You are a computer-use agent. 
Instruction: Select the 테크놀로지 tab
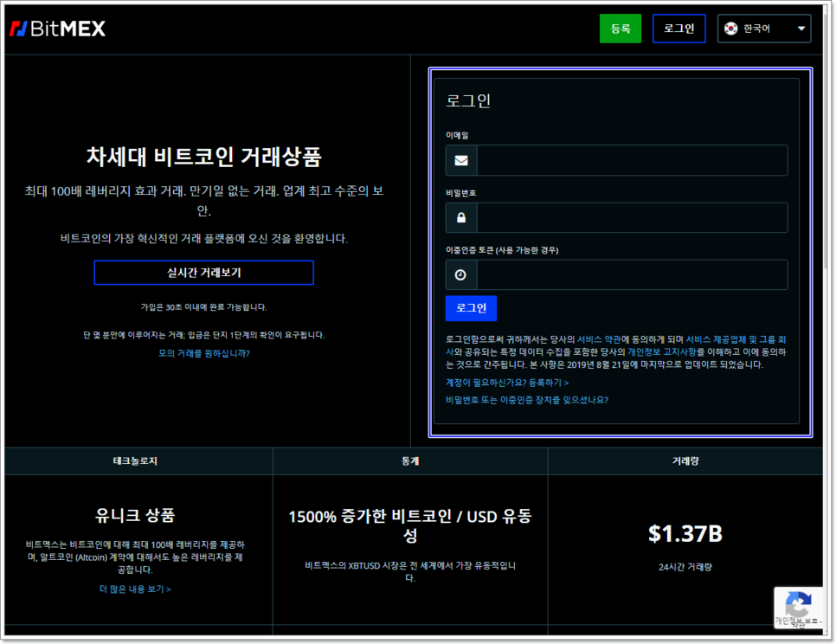click(138, 461)
